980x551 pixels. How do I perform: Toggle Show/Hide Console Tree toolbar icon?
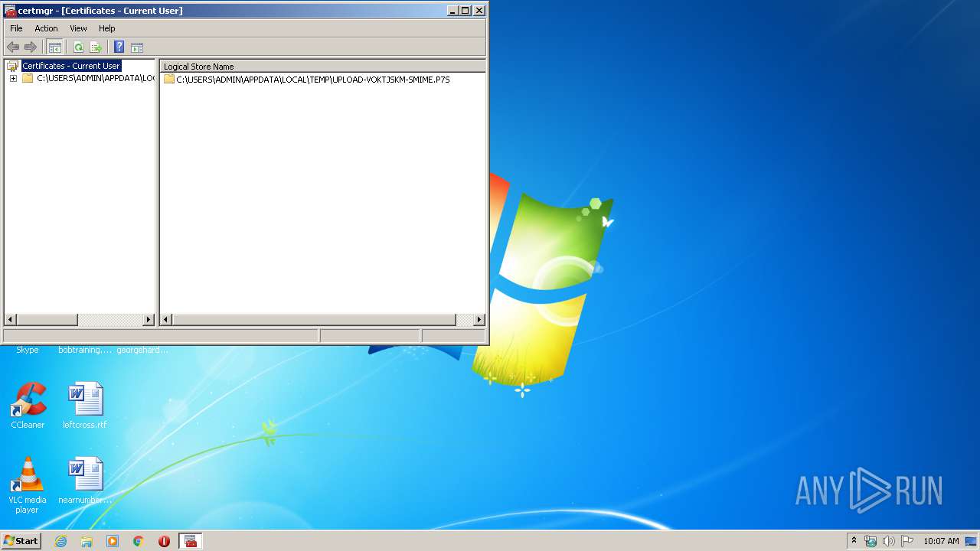(x=55, y=47)
